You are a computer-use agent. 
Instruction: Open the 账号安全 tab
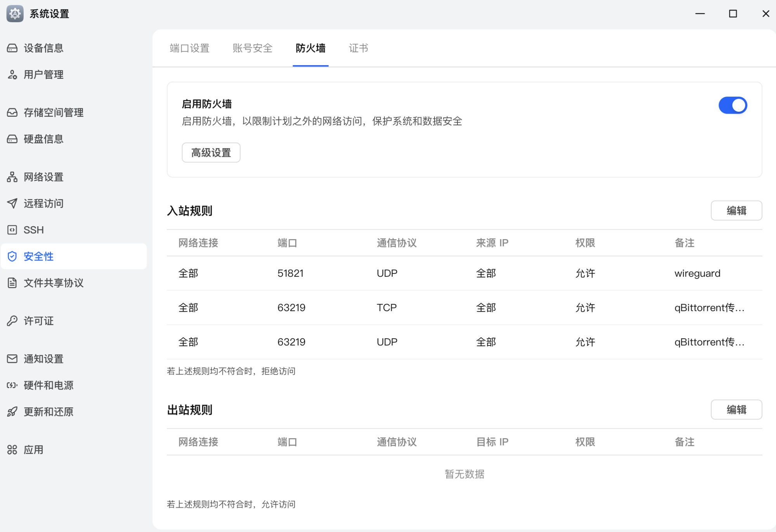point(252,48)
